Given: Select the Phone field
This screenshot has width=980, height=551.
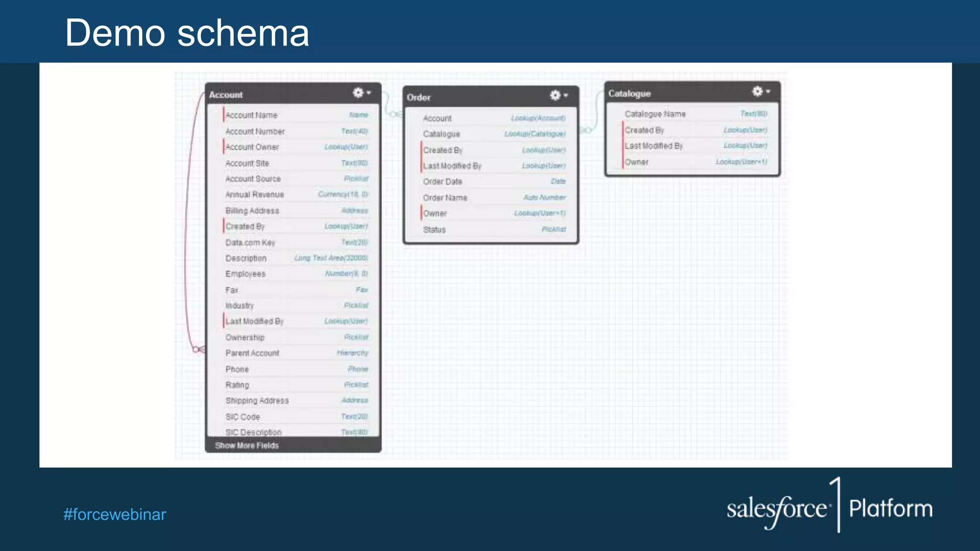Looking at the screenshot, I should pyautogui.click(x=296, y=369).
